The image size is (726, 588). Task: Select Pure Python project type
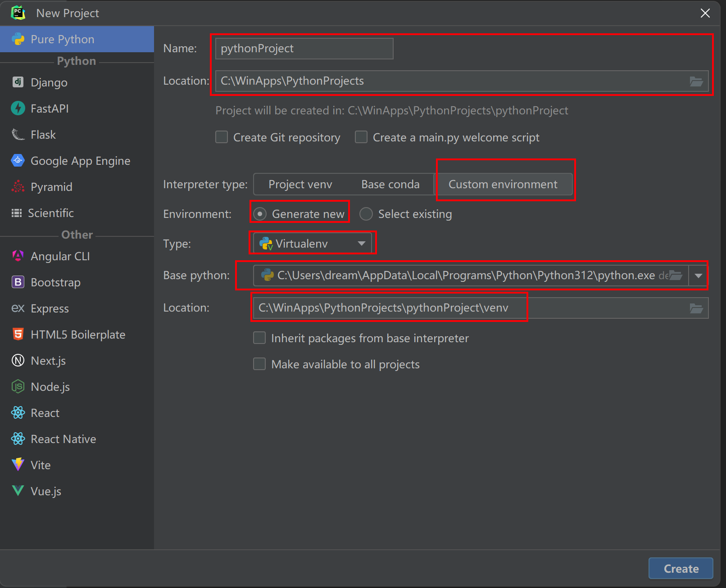(77, 39)
